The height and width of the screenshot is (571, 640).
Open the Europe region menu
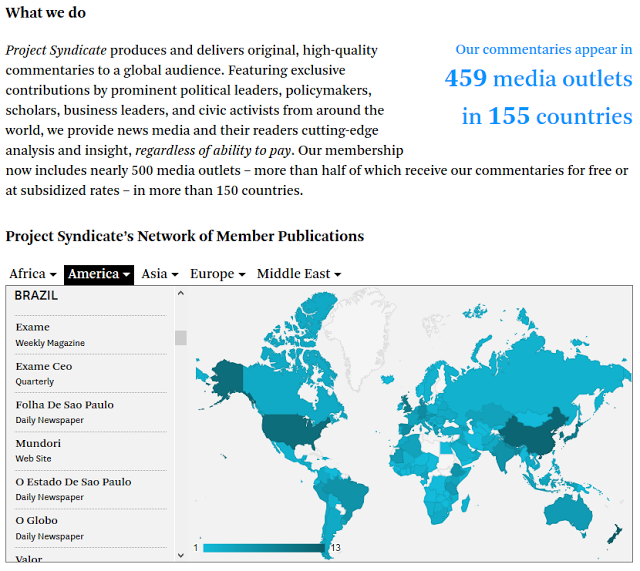pyautogui.click(x=217, y=274)
